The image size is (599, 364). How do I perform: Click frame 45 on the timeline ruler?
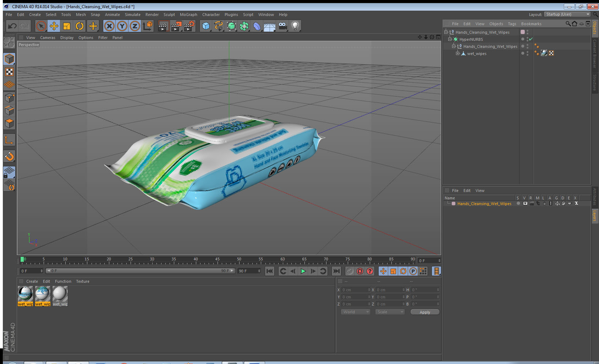217,260
